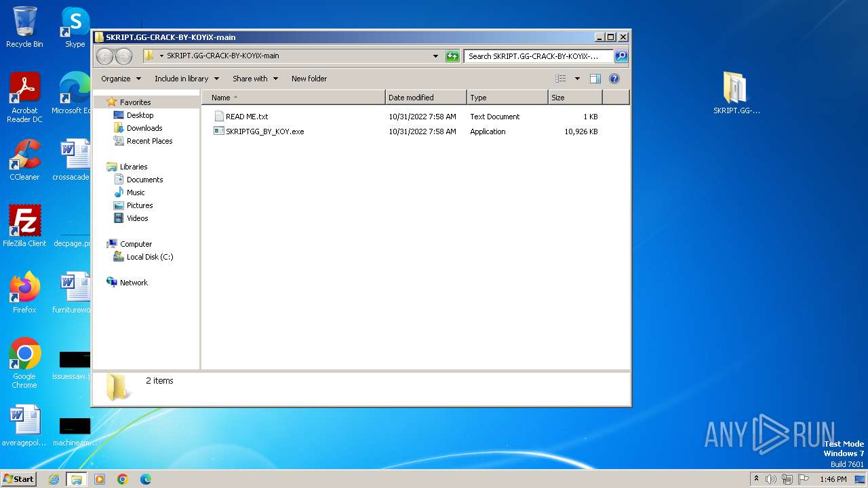Select the Skype desktop shortcut
The width and height of the screenshot is (868, 488).
[75, 27]
